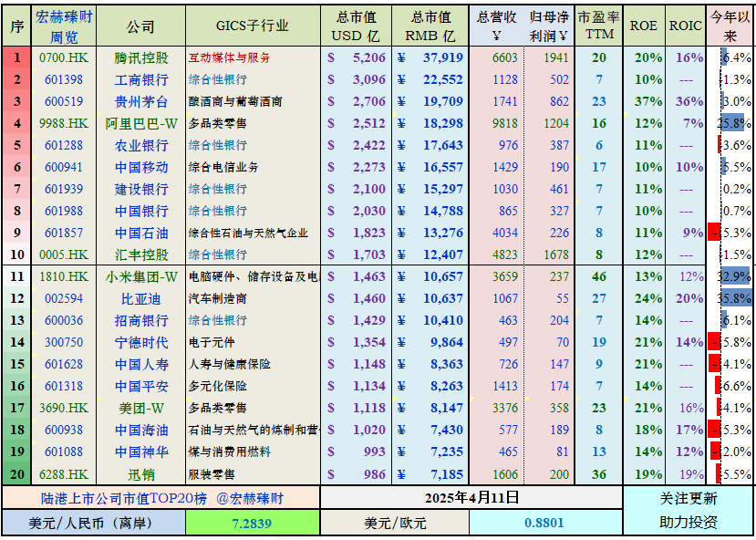
Task: Click stock code 601398
Action: pyautogui.click(x=64, y=79)
